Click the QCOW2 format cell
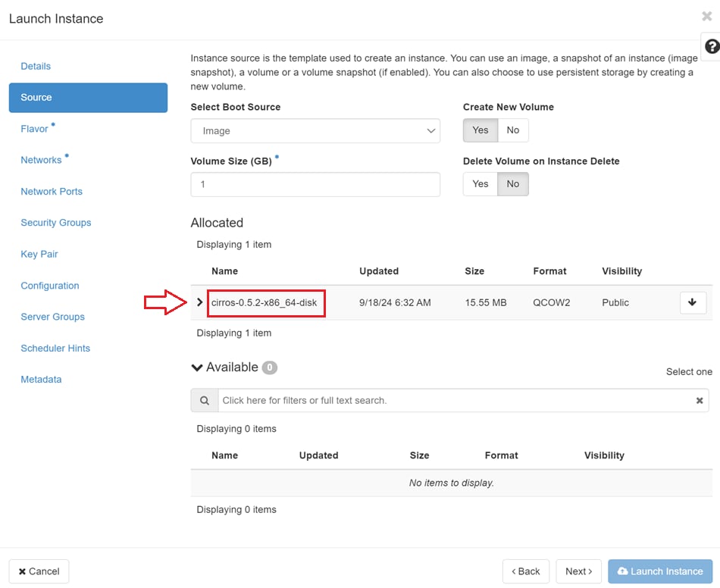The height and width of the screenshot is (588, 720). tap(552, 302)
